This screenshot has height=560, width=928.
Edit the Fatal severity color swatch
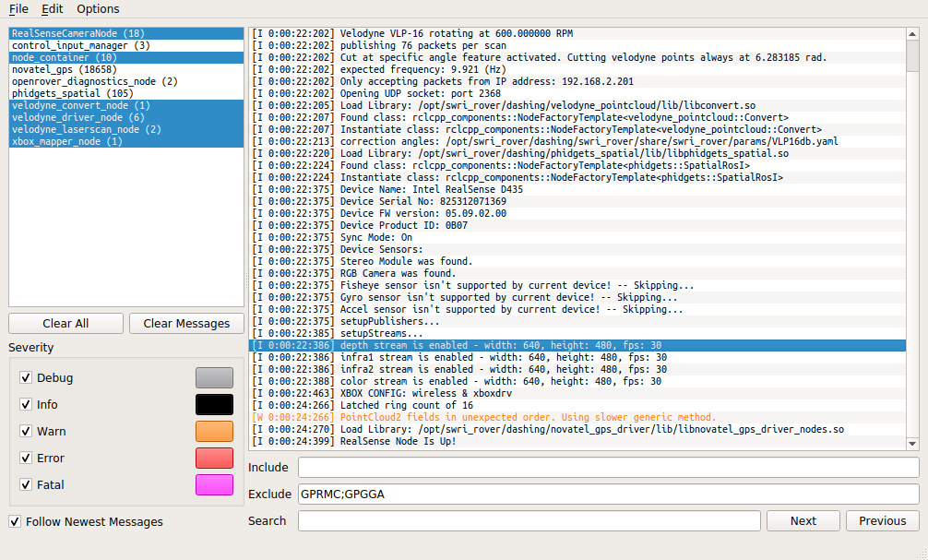coord(214,484)
